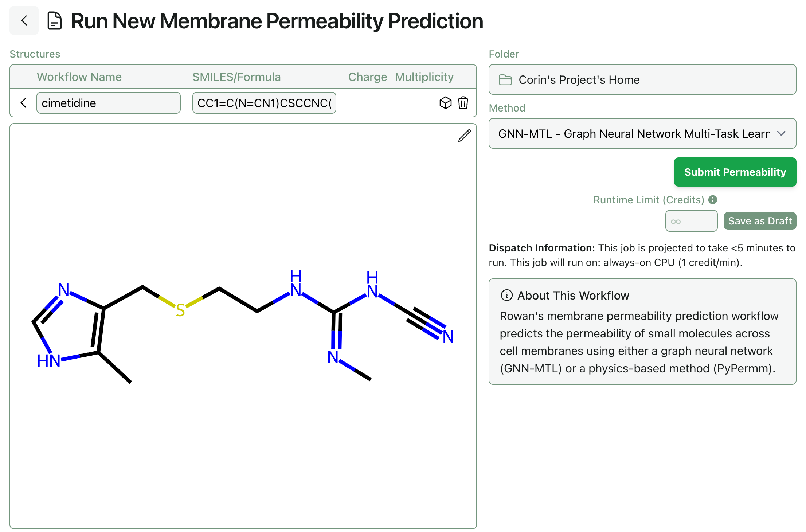Edit the SMILES string input field
Screen dimensions: 806x532
click(x=264, y=103)
